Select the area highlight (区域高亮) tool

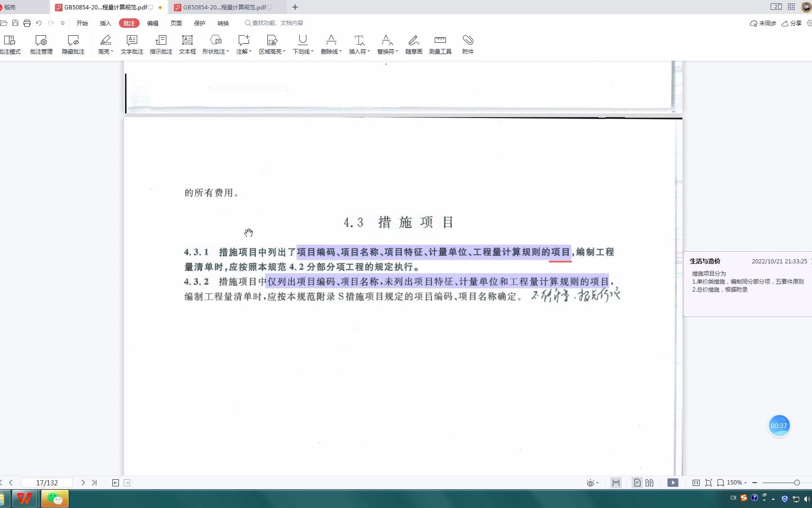(271, 40)
